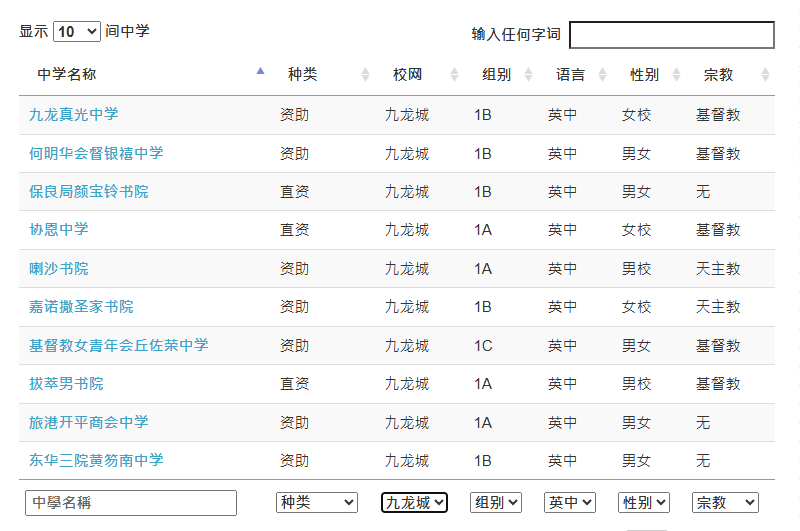The width and height of the screenshot is (800, 531).
Task: Sort by 种类 column sort arrows
Action: pyautogui.click(x=365, y=74)
